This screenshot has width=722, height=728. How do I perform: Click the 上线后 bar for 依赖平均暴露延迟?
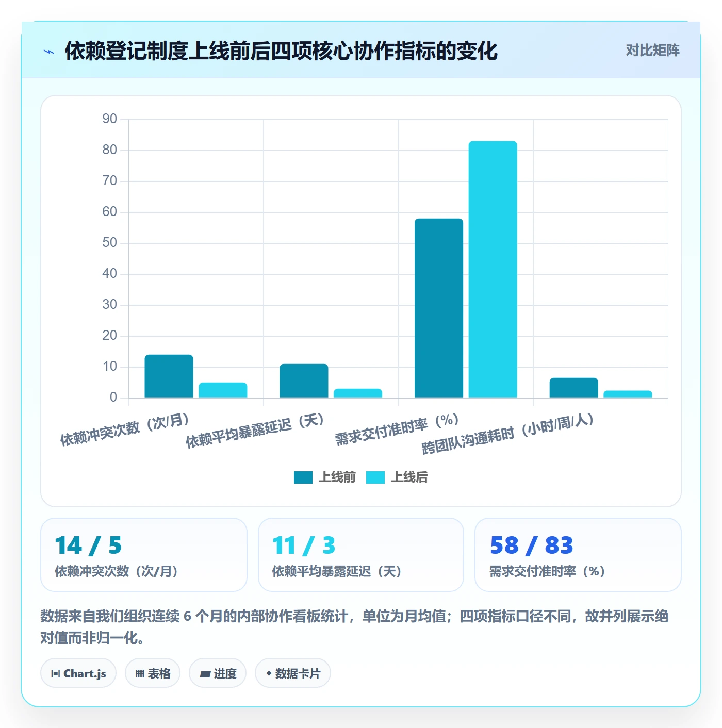[358, 393]
